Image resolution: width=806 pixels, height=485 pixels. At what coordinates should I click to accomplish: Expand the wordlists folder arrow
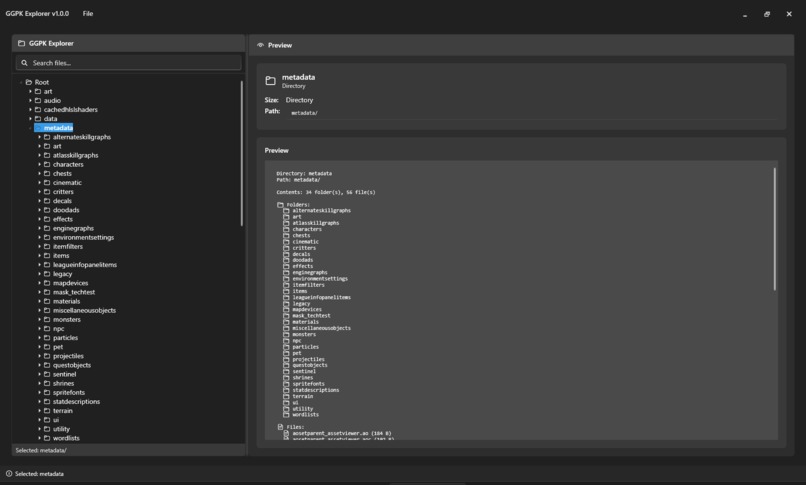pyautogui.click(x=40, y=438)
